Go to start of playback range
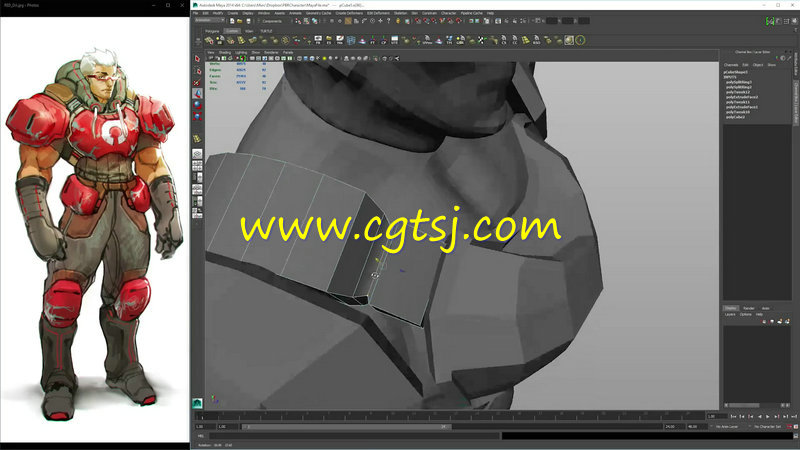Image resolution: width=800 pixels, height=450 pixels. point(733,417)
